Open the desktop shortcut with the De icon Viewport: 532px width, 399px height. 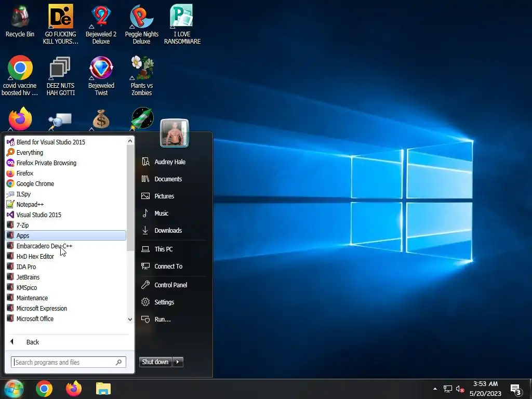(60, 24)
